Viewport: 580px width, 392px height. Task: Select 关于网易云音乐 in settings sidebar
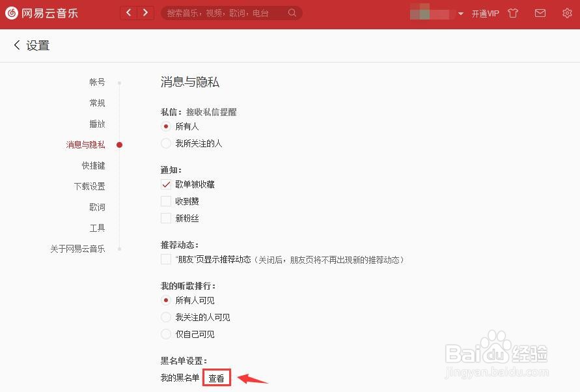click(x=77, y=249)
